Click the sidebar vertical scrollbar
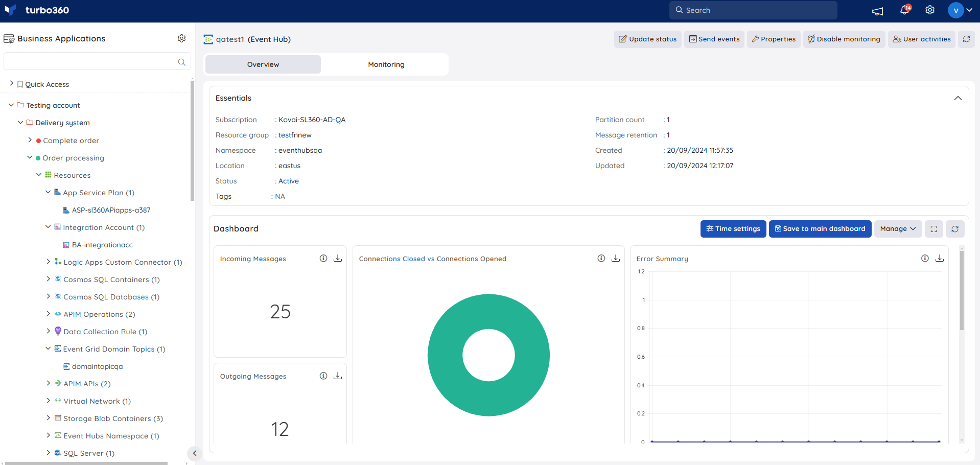 [x=192, y=141]
